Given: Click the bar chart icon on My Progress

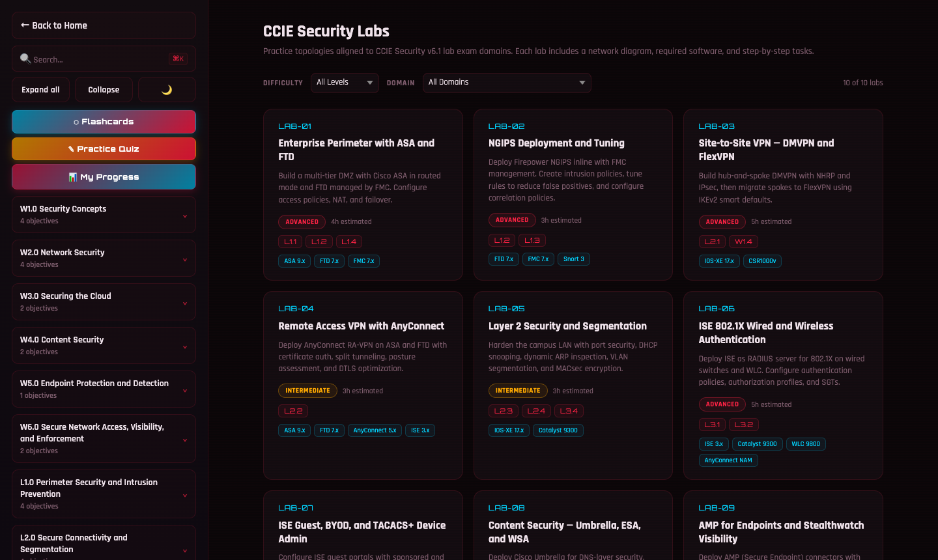Looking at the screenshot, I should (x=74, y=176).
